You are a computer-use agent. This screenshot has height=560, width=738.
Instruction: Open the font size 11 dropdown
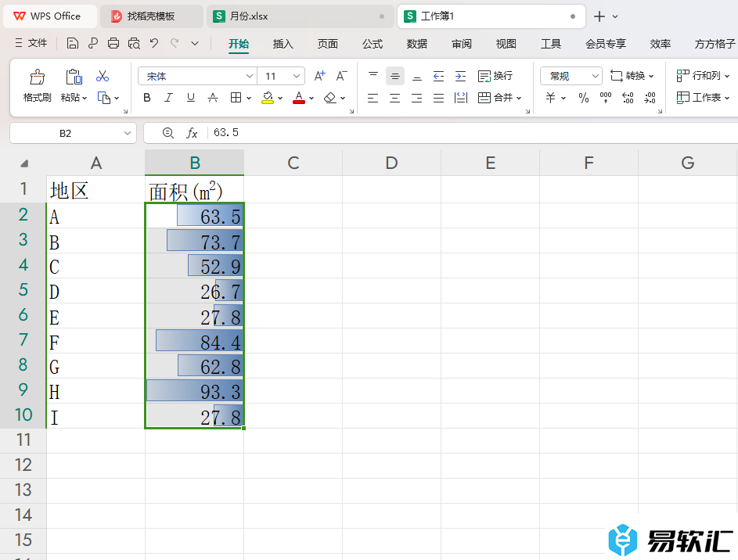point(296,76)
